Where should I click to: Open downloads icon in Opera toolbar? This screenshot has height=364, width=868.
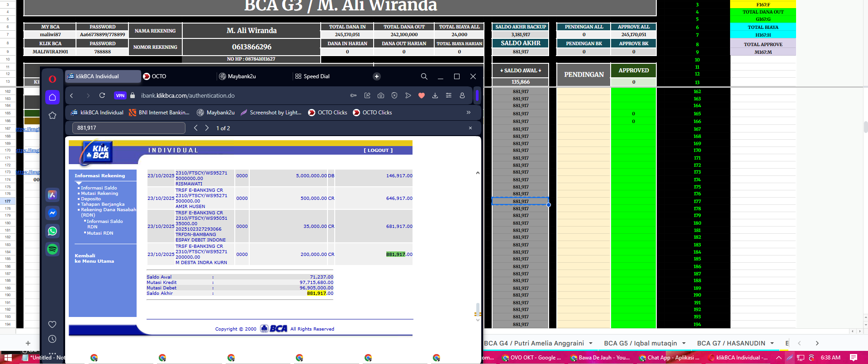[435, 95]
